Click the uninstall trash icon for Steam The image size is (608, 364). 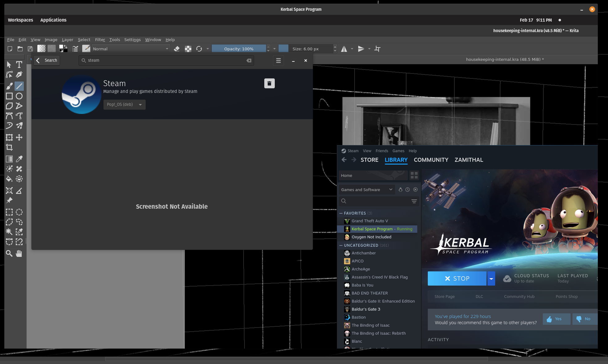point(269,83)
